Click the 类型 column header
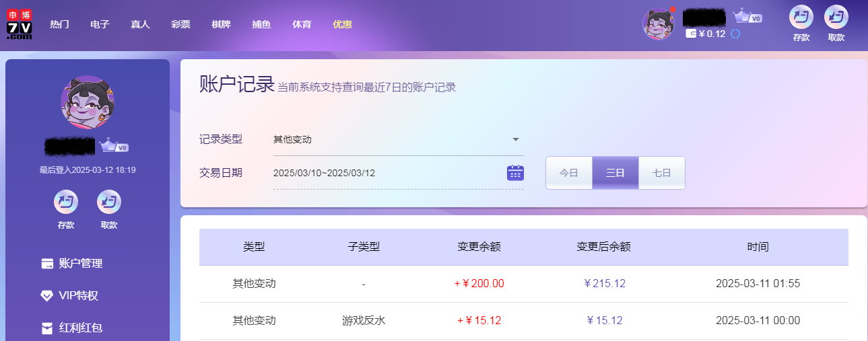 coord(254,247)
